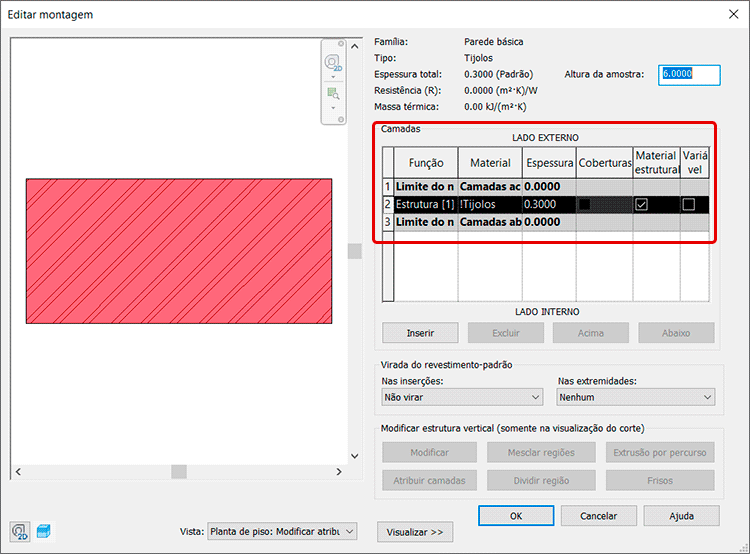Click the preview scroll up arrow
The width and height of the screenshot is (750, 554).
pyautogui.click(x=354, y=46)
